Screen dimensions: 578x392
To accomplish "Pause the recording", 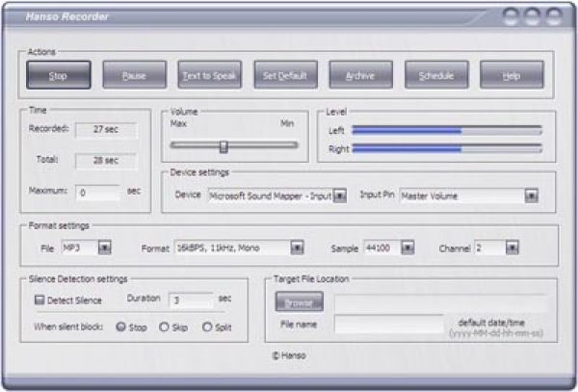I will pos(134,75).
